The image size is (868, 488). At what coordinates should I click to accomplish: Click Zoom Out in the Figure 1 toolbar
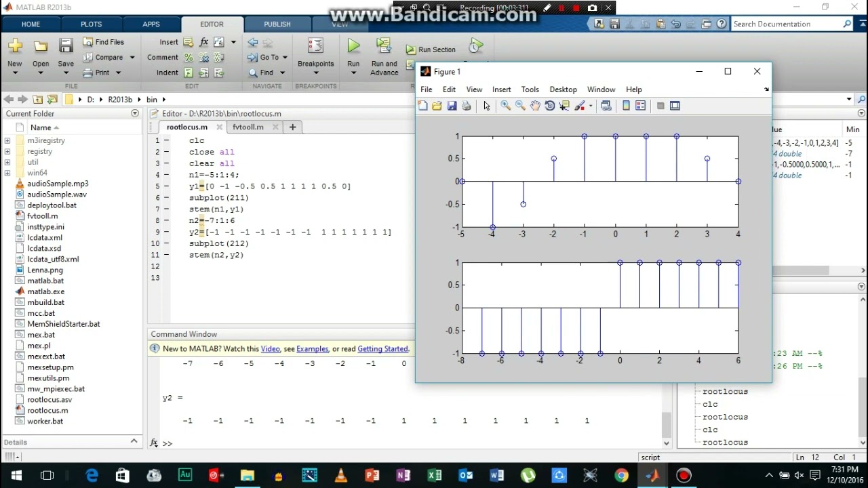click(x=520, y=106)
